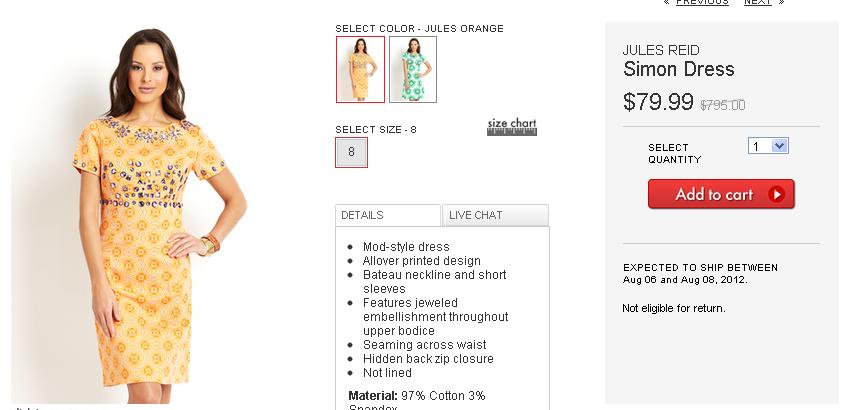Image resolution: width=855 pixels, height=410 pixels.
Task: Open the Details tab
Action: pyautogui.click(x=388, y=215)
